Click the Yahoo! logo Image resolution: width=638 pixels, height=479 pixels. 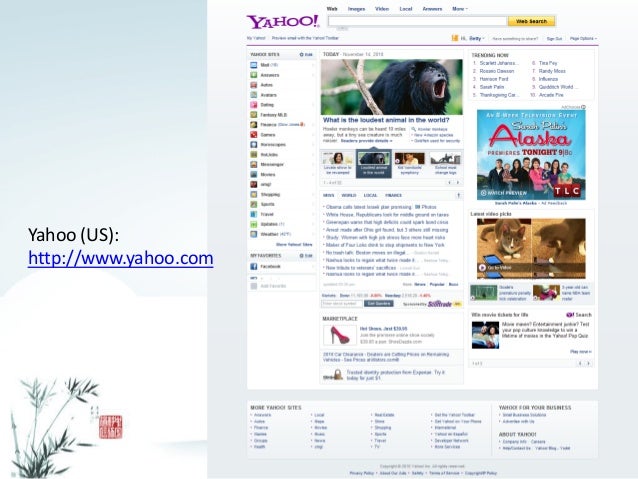(x=283, y=22)
